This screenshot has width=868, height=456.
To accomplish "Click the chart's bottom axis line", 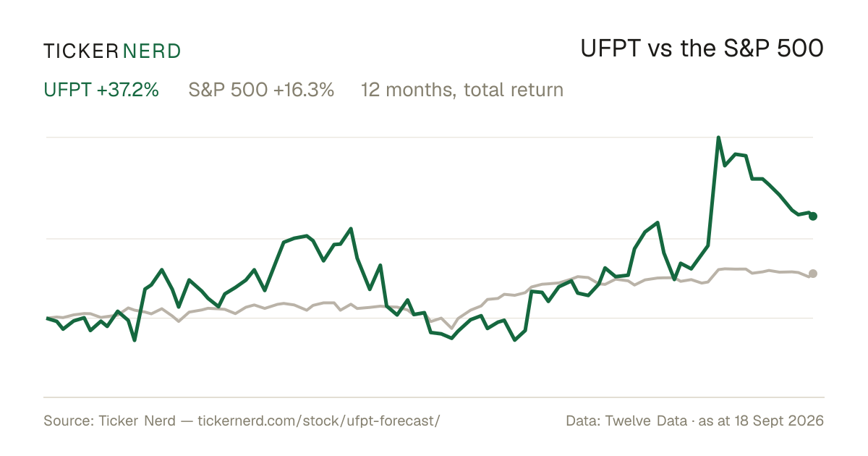I will 434,397.
